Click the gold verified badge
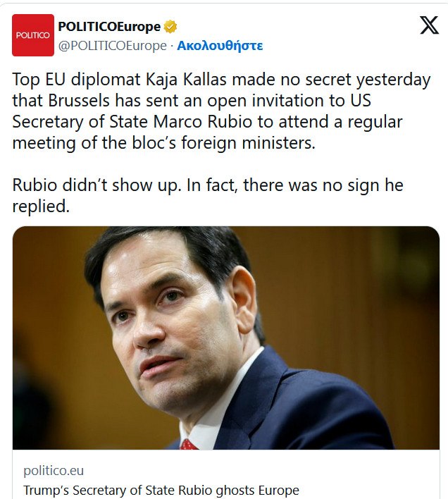 pos(170,27)
